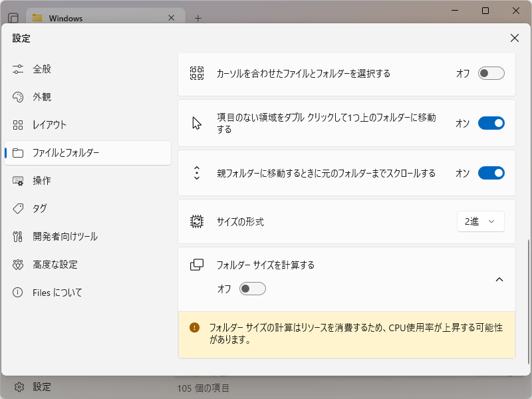This screenshot has width=532, height=399.
Task: Open the サイズの形式 dropdown showing 2進
Action: pyautogui.click(x=480, y=221)
